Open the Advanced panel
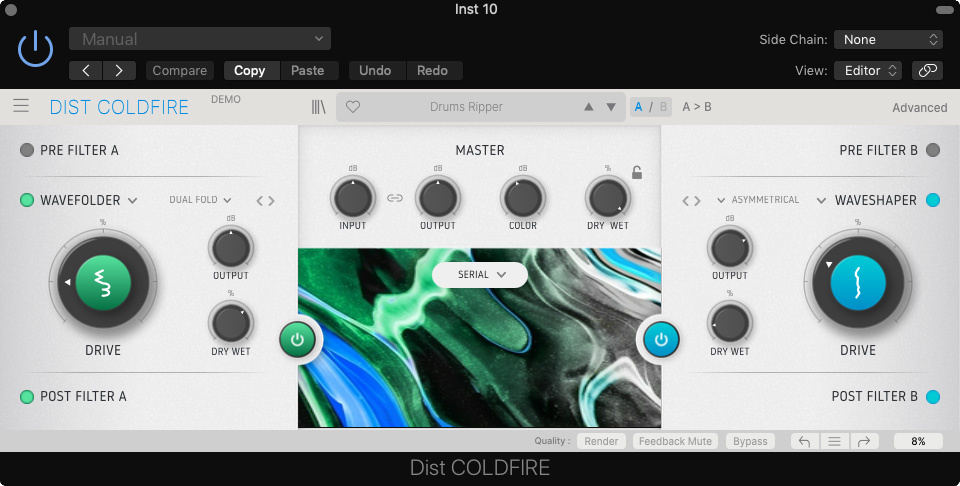The image size is (960, 486). tap(920, 107)
